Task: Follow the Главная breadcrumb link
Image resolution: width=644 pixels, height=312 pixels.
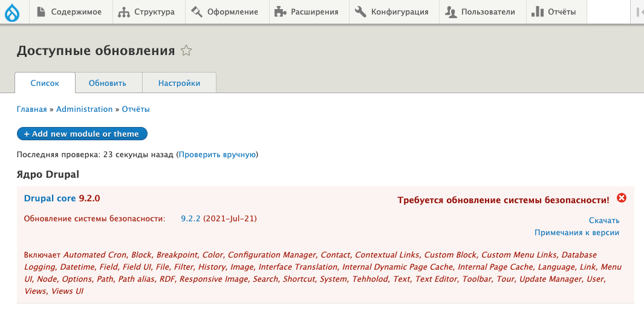Action: [x=31, y=109]
